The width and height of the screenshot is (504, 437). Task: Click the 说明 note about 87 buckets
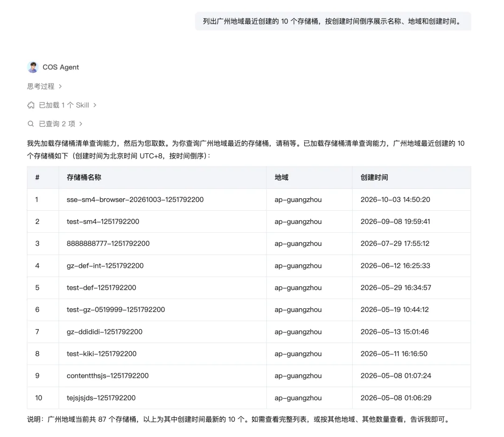click(x=238, y=419)
